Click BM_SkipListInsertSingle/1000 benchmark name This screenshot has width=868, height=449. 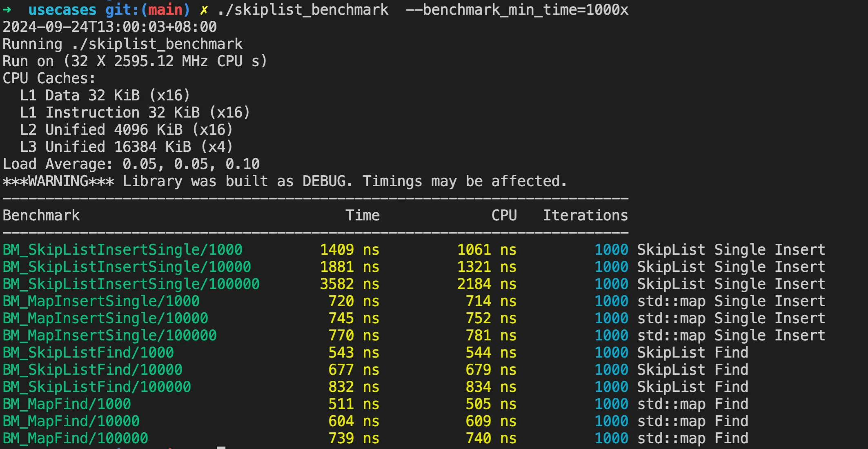(x=122, y=250)
